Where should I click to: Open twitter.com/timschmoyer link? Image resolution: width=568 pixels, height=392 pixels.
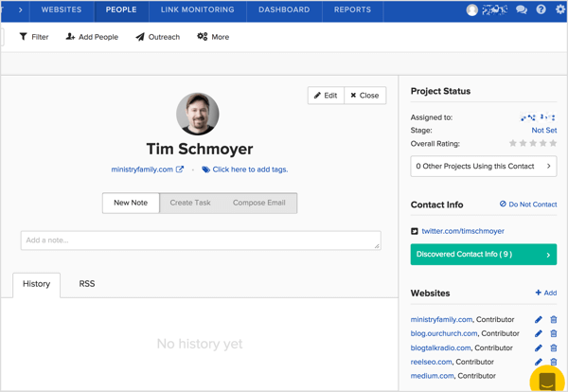point(463,231)
